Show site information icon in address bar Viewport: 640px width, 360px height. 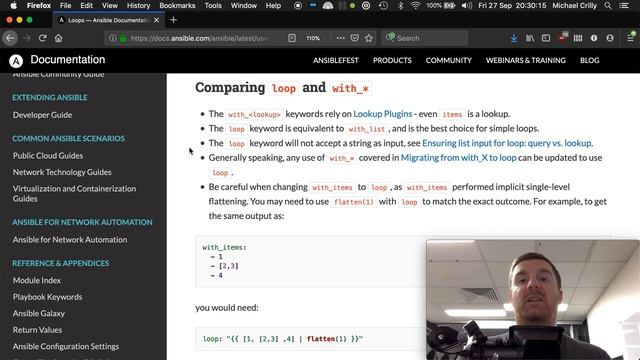point(113,38)
